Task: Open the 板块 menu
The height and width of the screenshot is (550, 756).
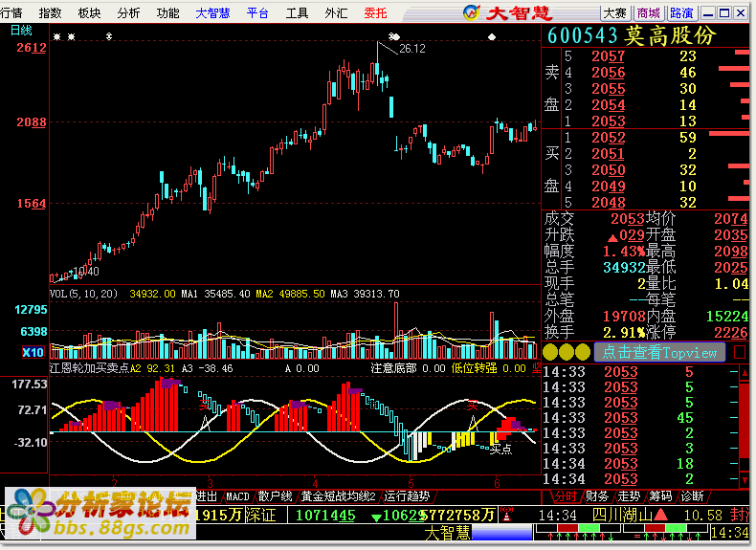Action: [x=89, y=13]
